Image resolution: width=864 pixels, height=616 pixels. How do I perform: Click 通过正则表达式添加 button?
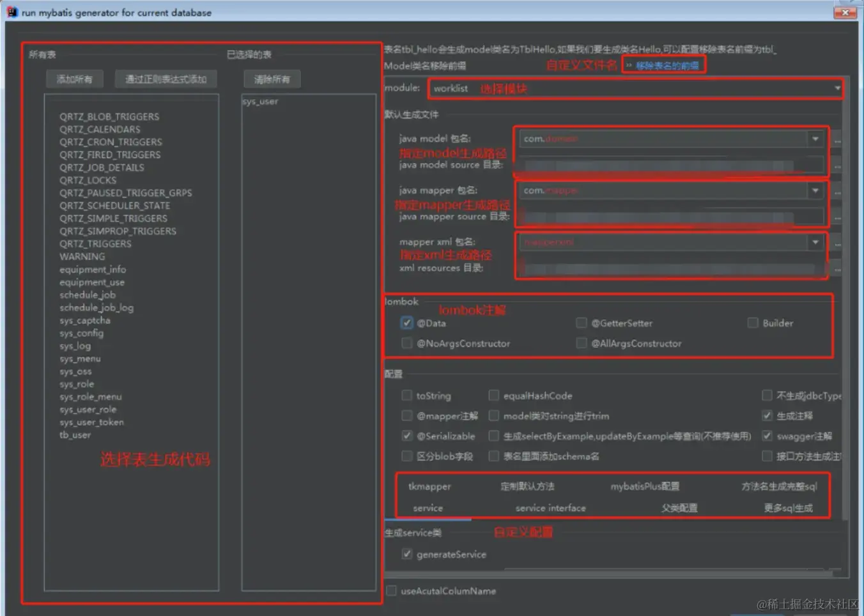tap(166, 79)
